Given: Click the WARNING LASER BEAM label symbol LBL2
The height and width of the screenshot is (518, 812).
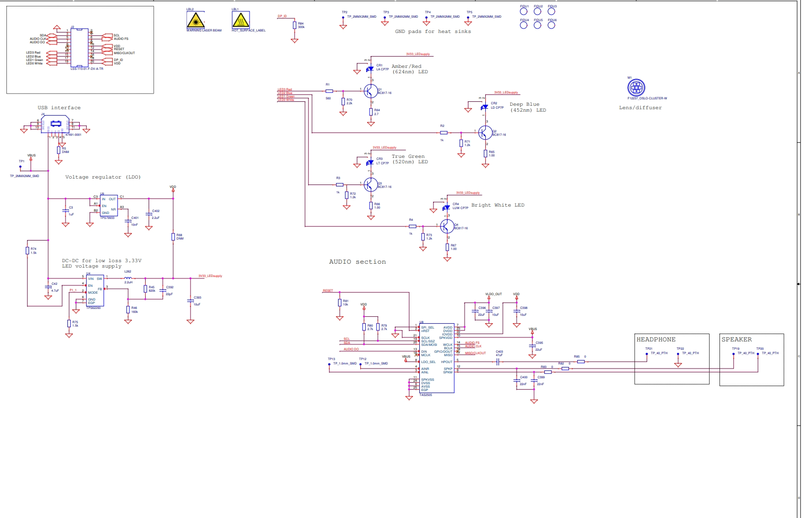Looking at the screenshot, I should tap(195, 20).
